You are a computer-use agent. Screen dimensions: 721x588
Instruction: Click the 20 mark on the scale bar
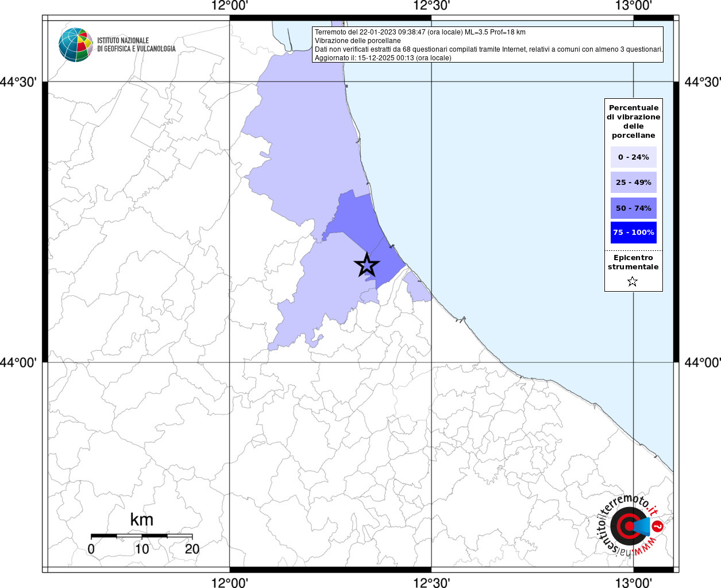pyautogui.click(x=192, y=549)
